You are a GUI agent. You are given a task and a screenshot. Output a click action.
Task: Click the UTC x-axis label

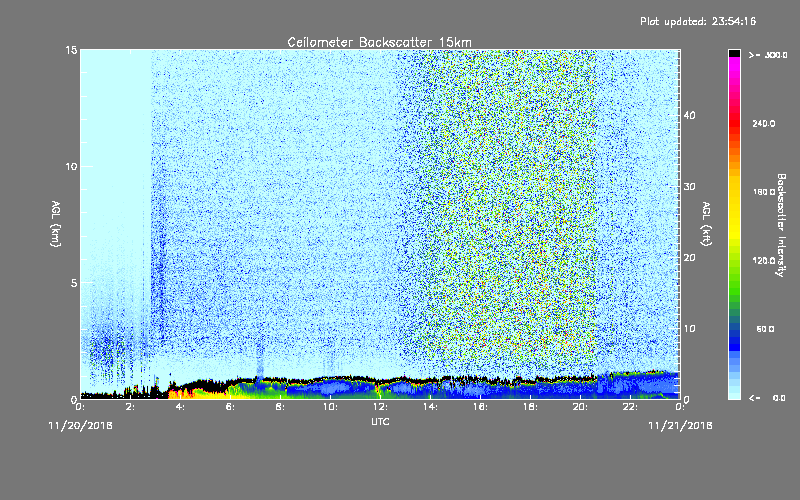[380, 421]
